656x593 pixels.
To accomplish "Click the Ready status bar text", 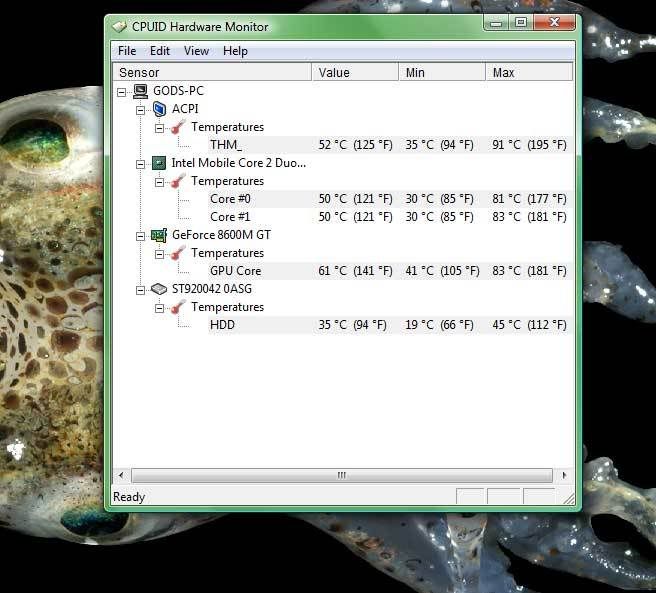I will pos(129,497).
